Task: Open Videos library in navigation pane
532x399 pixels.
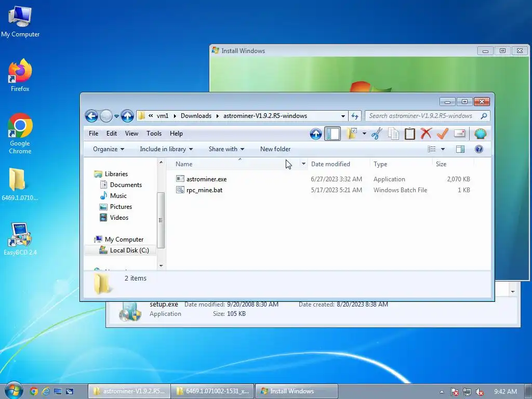Action: (119, 218)
